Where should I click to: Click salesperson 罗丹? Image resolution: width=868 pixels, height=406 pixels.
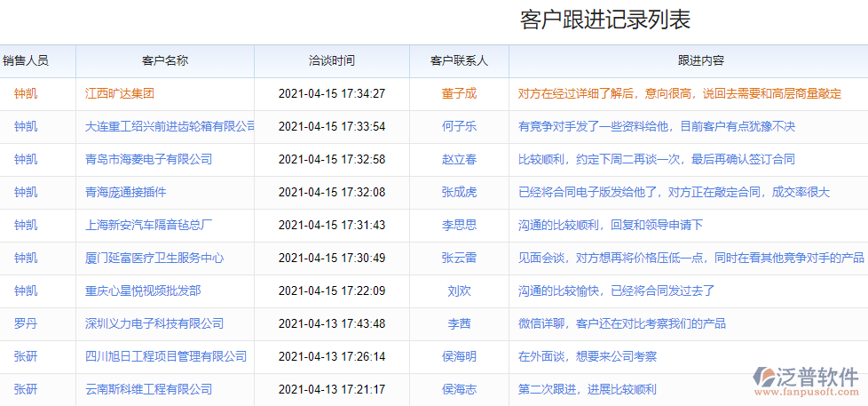(26, 323)
